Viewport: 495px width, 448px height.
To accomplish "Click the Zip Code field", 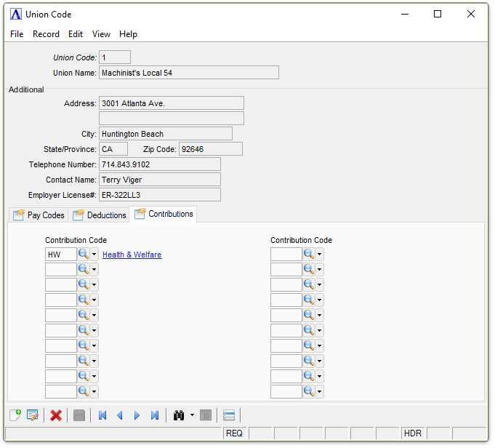I will pos(210,149).
